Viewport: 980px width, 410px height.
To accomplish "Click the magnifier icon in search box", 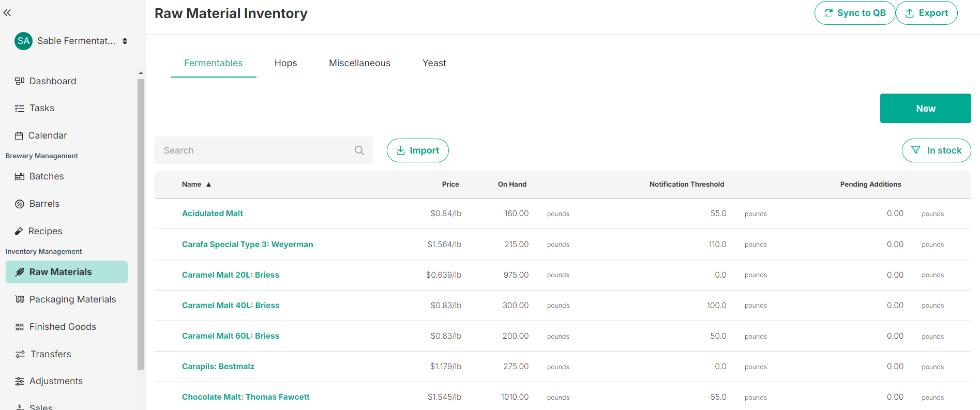I will click(x=359, y=150).
